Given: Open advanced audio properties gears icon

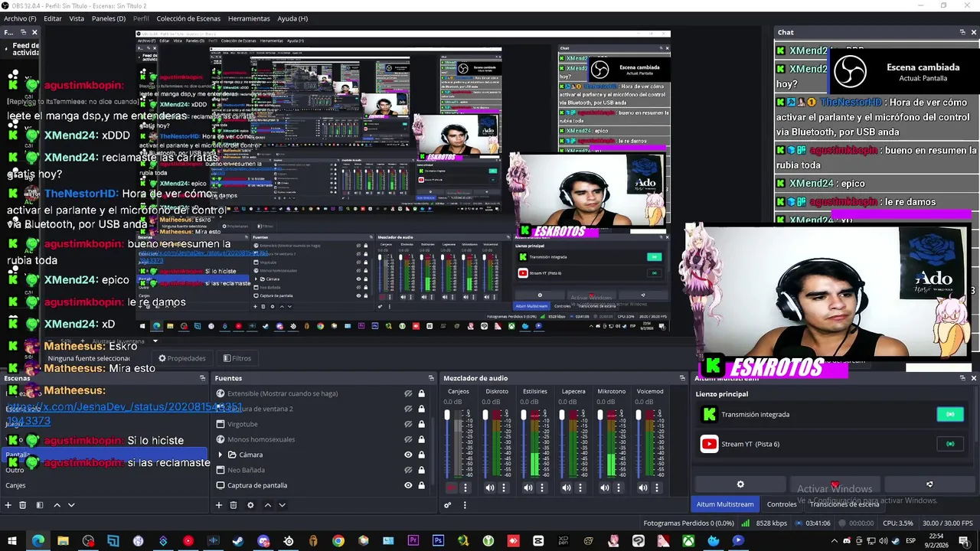Looking at the screenshot, I should [448, 505].
